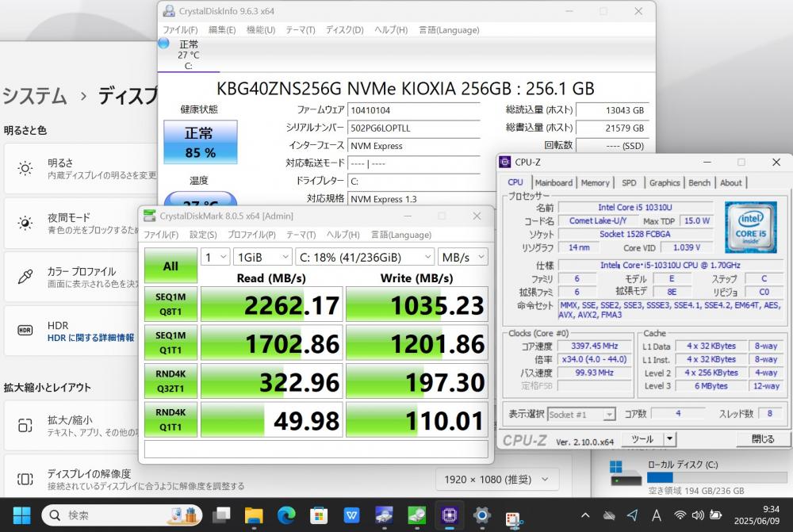Click the システム breadcrumb in Settings
The image size is (793, 532).
point(34,96)
